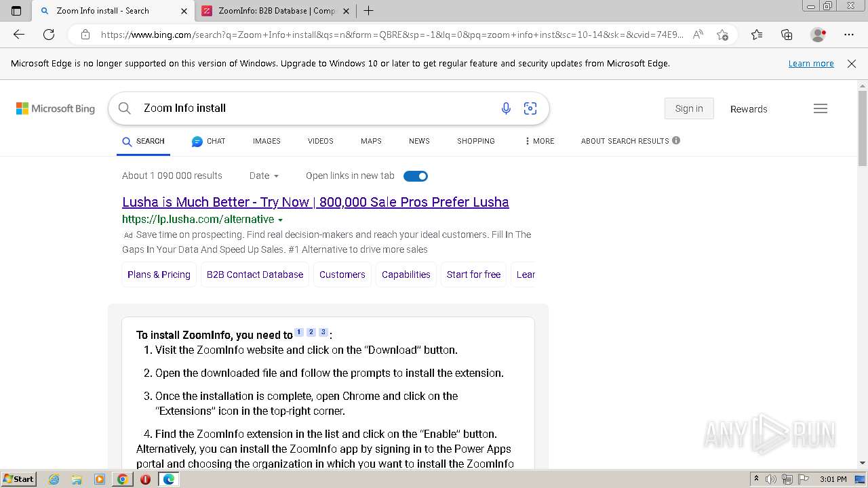
Task: Follow the Learn more link
Action: (x=811, y=64)
